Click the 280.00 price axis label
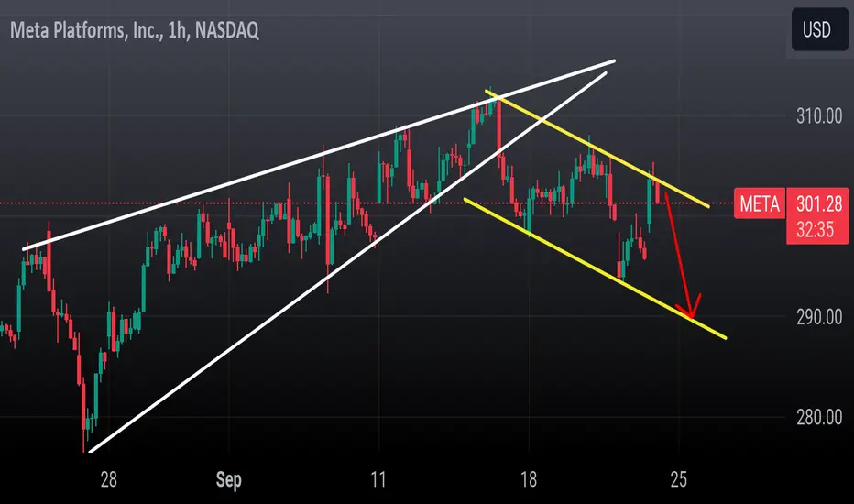The width and height of the screenshot is (854, 504). pyautogui.click(x=819, y=417)
